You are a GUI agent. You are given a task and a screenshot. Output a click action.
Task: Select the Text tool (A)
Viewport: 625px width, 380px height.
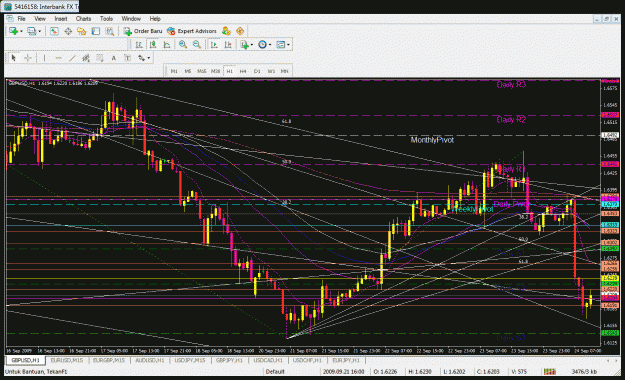(114, 58)
